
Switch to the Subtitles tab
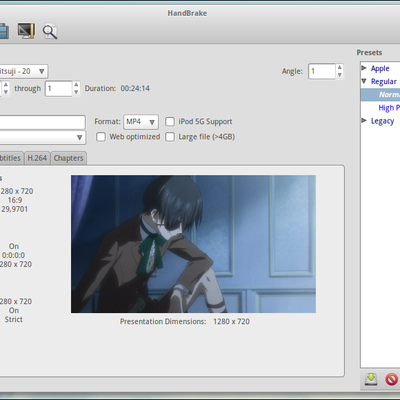click(x=11, y=158)
